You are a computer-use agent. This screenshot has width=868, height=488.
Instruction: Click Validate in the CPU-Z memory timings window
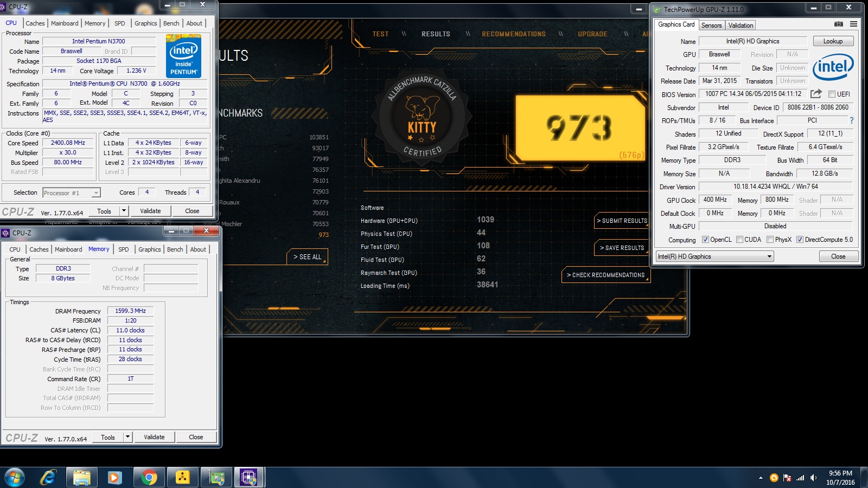154,437
